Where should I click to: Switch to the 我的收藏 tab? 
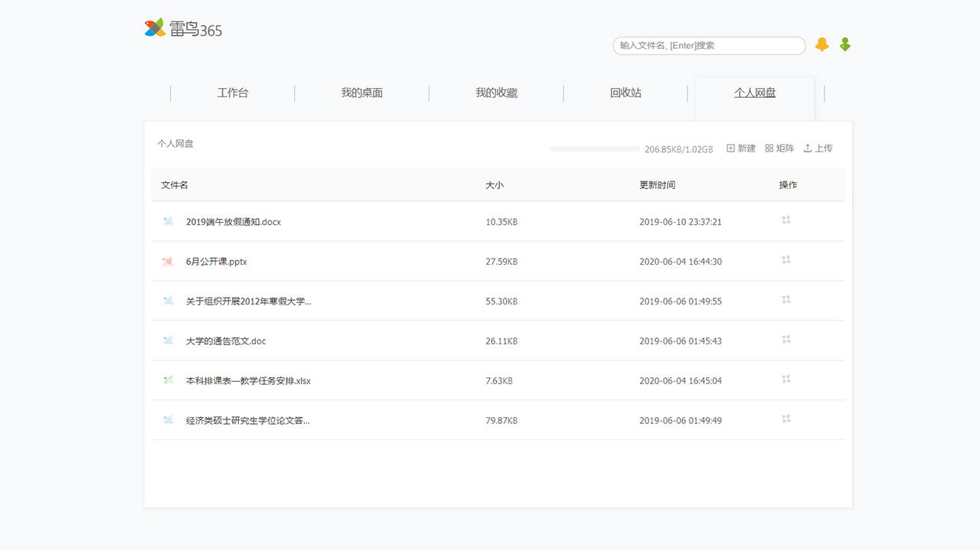pyautogui.click(x=496, y=93)
